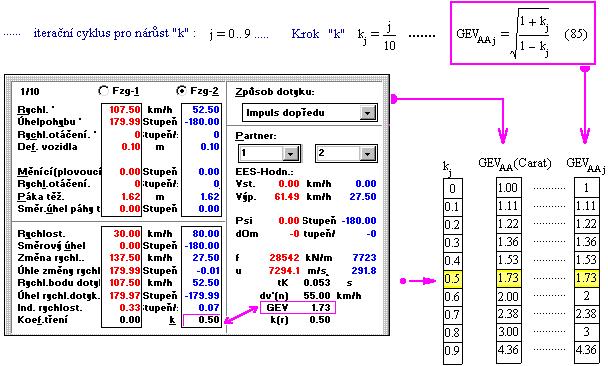Click the GEV value 1.73 in dialog

tap(321, 308)
